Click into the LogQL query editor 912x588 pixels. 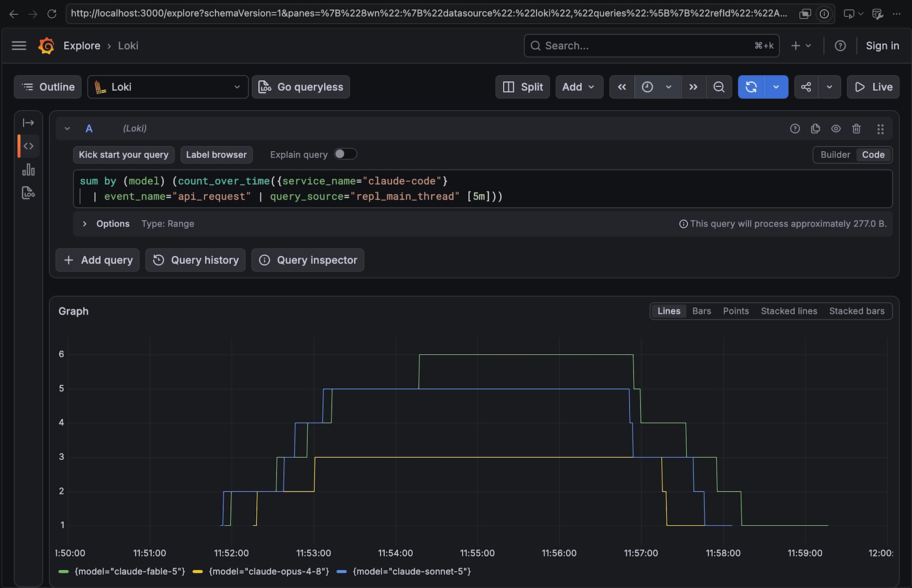(482, 189)
